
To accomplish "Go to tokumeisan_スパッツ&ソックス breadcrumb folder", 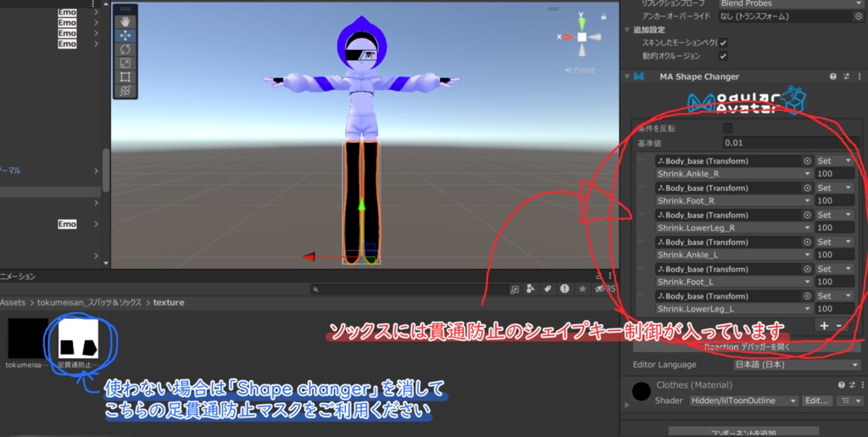I will coord(89,303).
